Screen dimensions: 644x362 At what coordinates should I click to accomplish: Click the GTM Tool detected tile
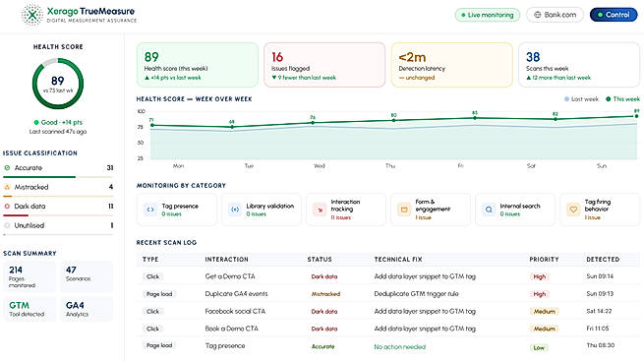coord(29,309)
